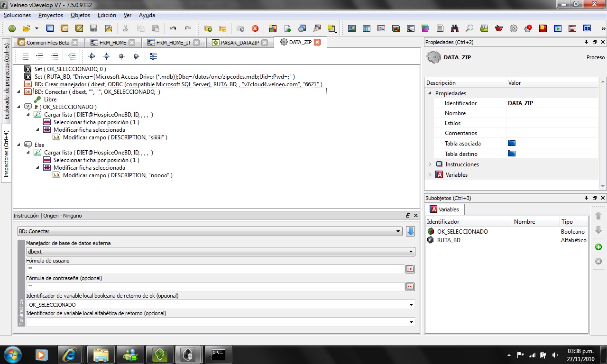Screen dimensions: 607x364
Task: Click the green plus add-variable icon
Action: coord(598,247)
